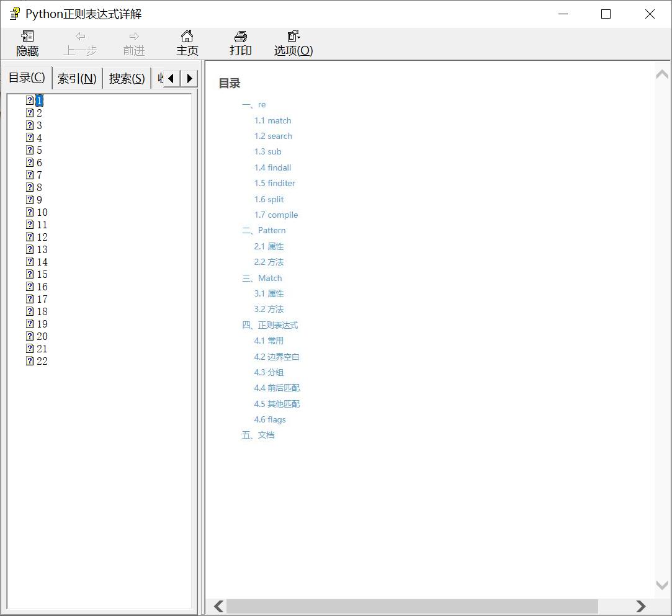The image size is (672, 616).
Task: Jump to '二、Pattern' section link
Action: (264, 230)
